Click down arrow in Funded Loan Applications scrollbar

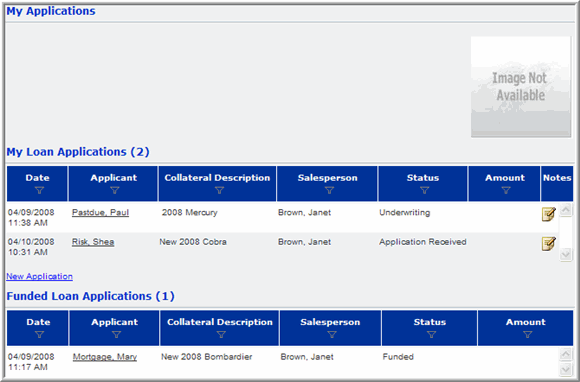tap(566, 369)
